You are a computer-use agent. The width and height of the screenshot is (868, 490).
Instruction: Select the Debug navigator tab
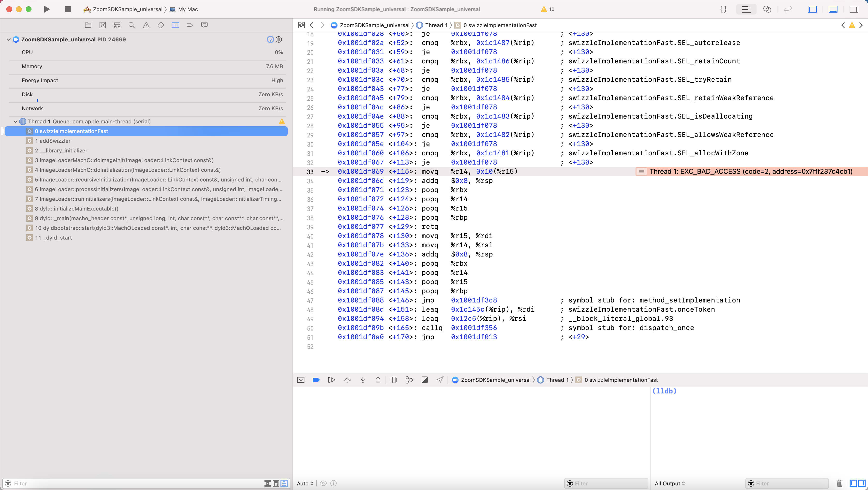coord(175,25)
